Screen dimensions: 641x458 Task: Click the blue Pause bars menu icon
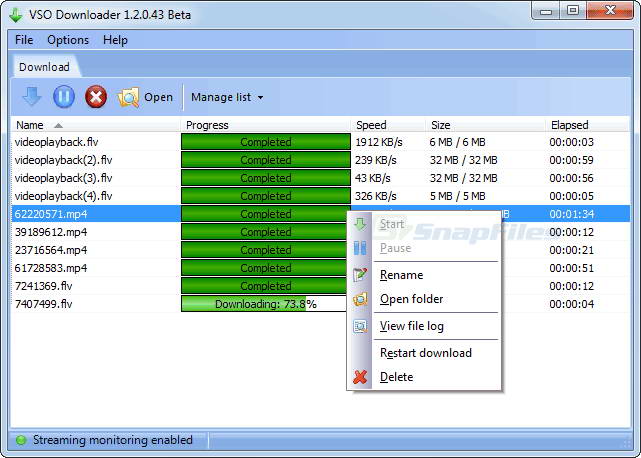[360, 248]
